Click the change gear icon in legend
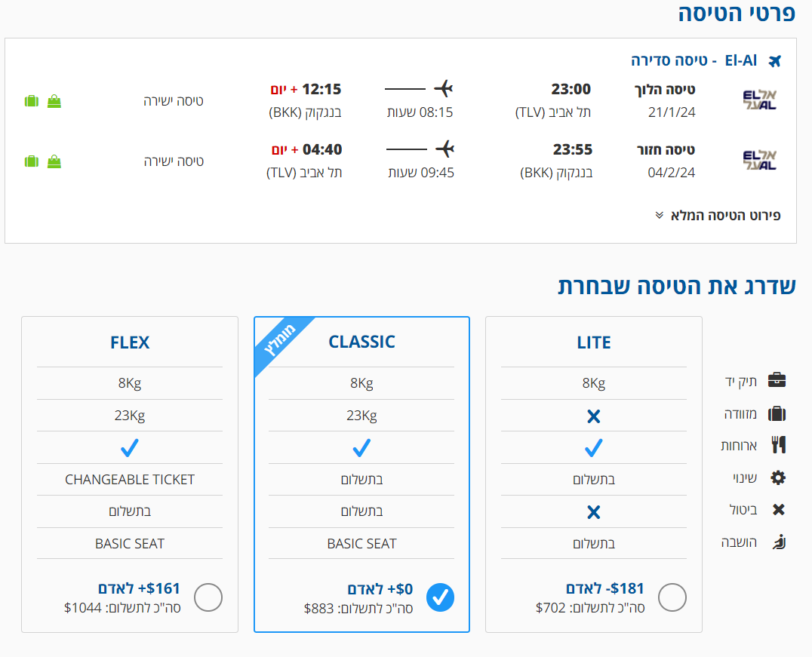The image size is (812, 657). point(778,477)
